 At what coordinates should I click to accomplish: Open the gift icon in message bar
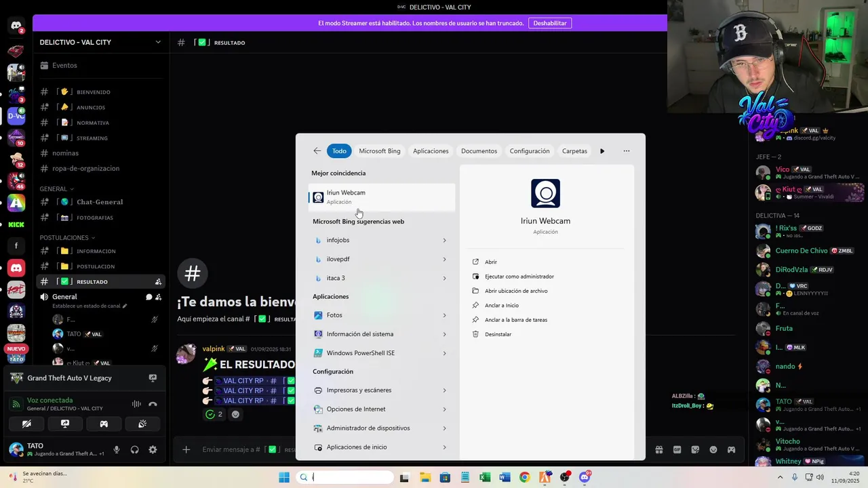coord(658,449)
